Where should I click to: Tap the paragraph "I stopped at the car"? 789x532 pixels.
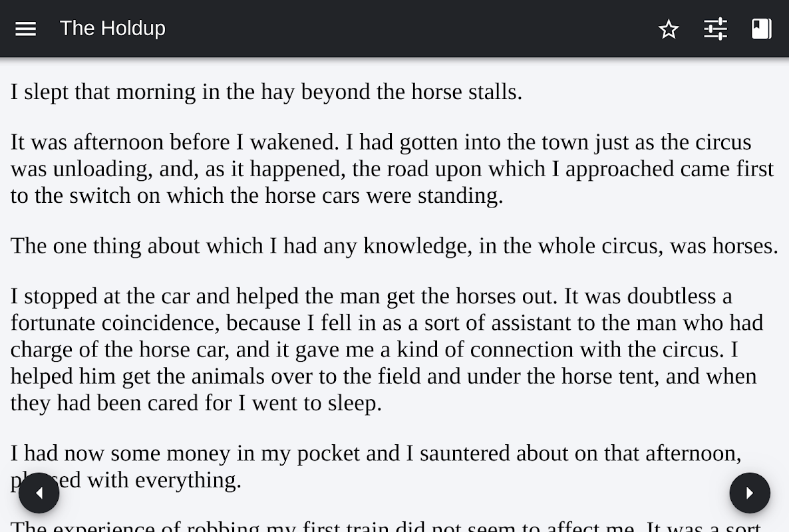(x=386, y=349)
